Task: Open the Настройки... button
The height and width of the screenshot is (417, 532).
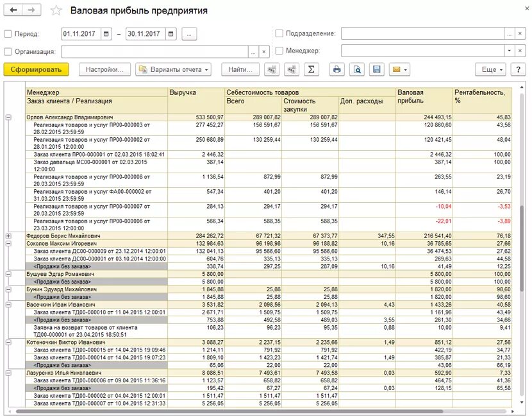Action: tap(104, 69)
